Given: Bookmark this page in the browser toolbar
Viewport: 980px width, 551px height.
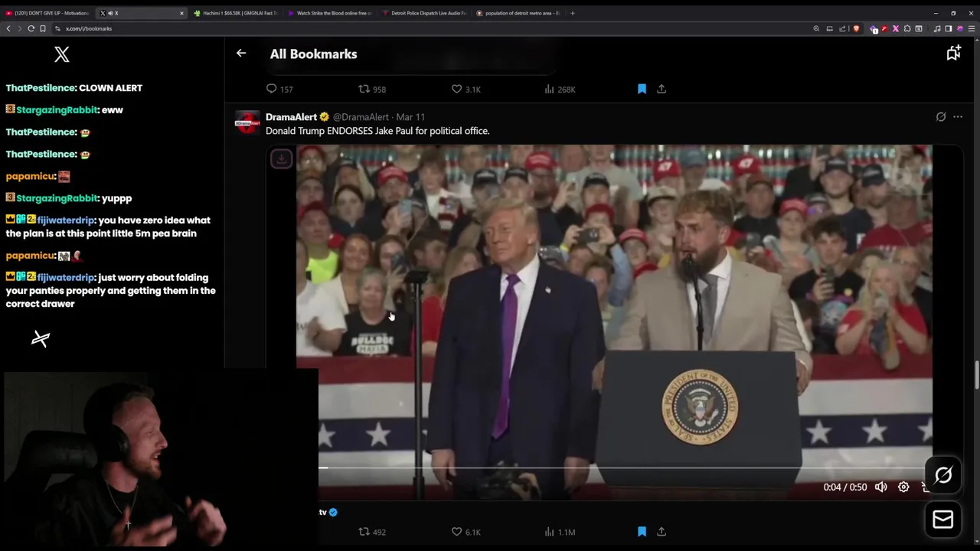Looking at the screenshot, I should (43, 28).
